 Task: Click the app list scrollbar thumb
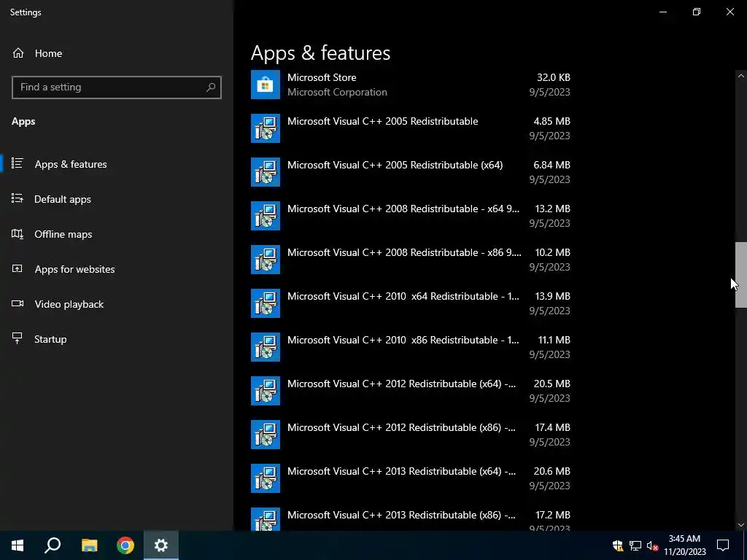pyautogui.click(x=741, y=275)
